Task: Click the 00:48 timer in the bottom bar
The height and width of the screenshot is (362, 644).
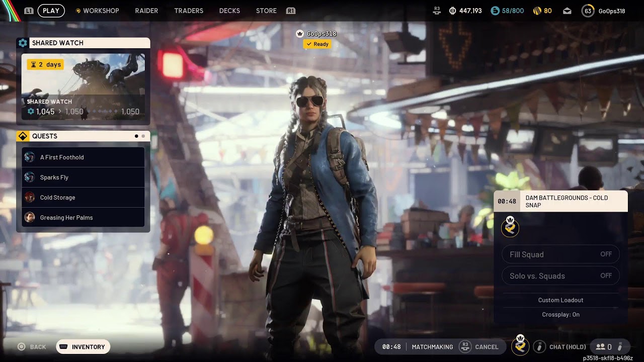Action: [x=391, y=347]
